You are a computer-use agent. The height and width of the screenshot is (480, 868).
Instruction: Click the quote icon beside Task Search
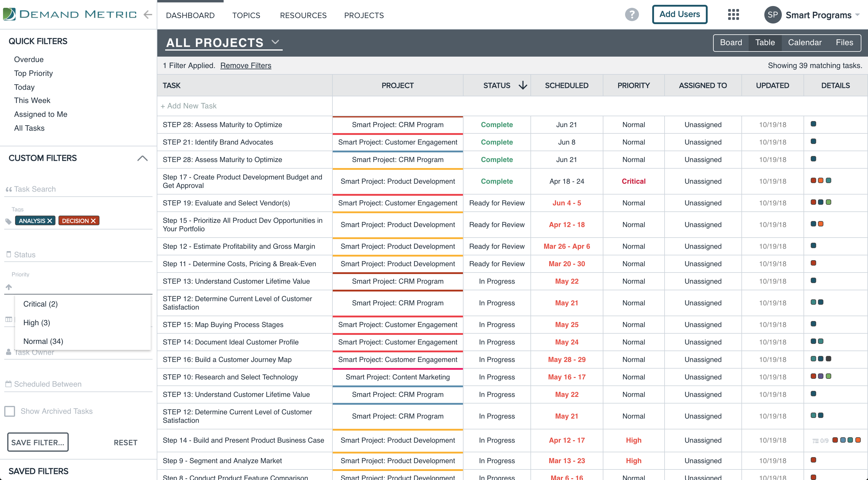click(x=9, y=189)
